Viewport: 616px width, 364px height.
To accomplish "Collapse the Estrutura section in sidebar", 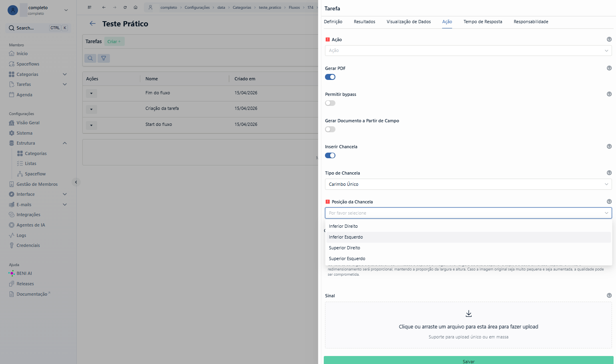I will coord(65,143).
